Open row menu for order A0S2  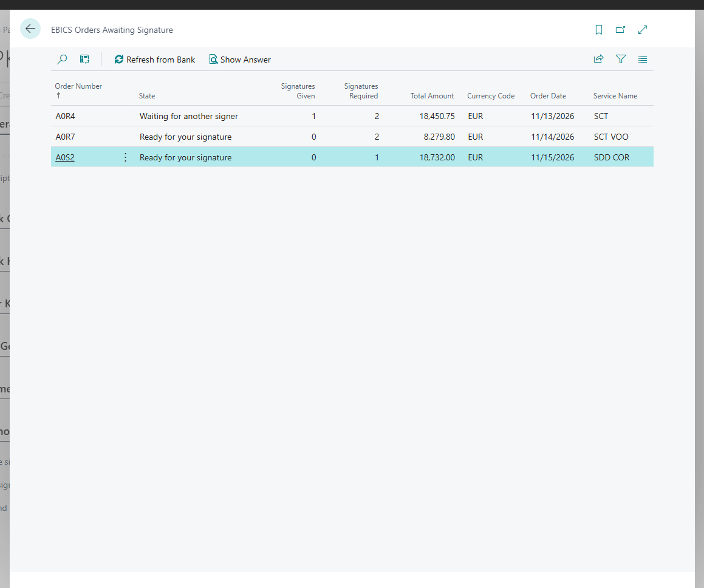click(125, 157)
